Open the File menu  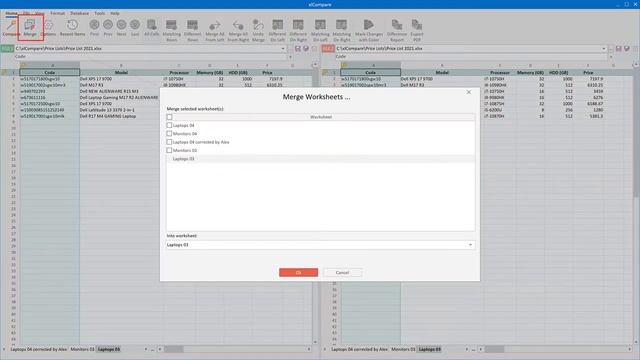tap(26, 13)
